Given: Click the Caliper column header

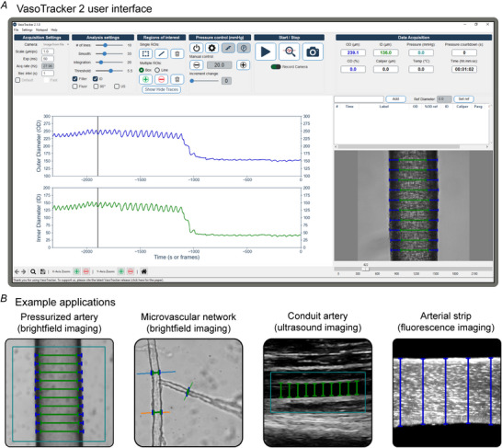Looking at the screenshot, I should [x=462, y=107].
